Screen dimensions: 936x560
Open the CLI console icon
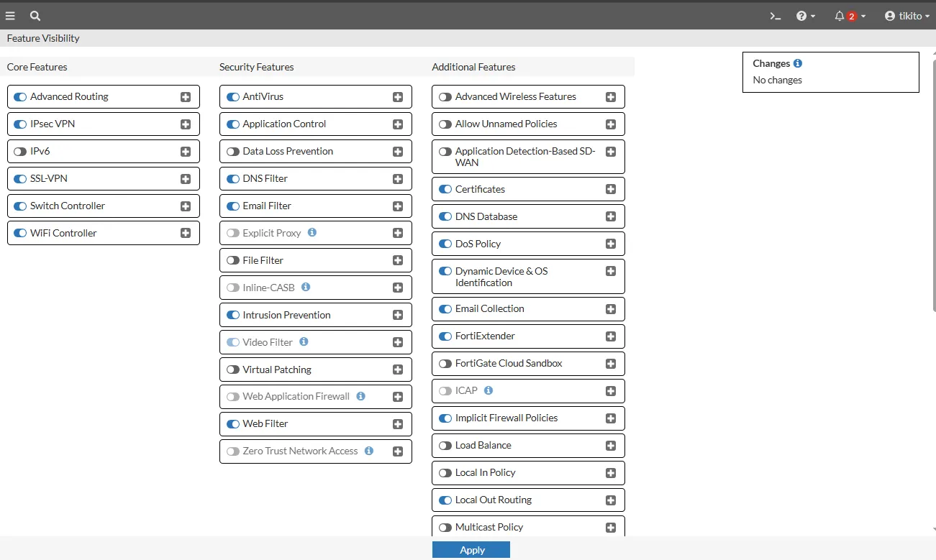[776, 16]
